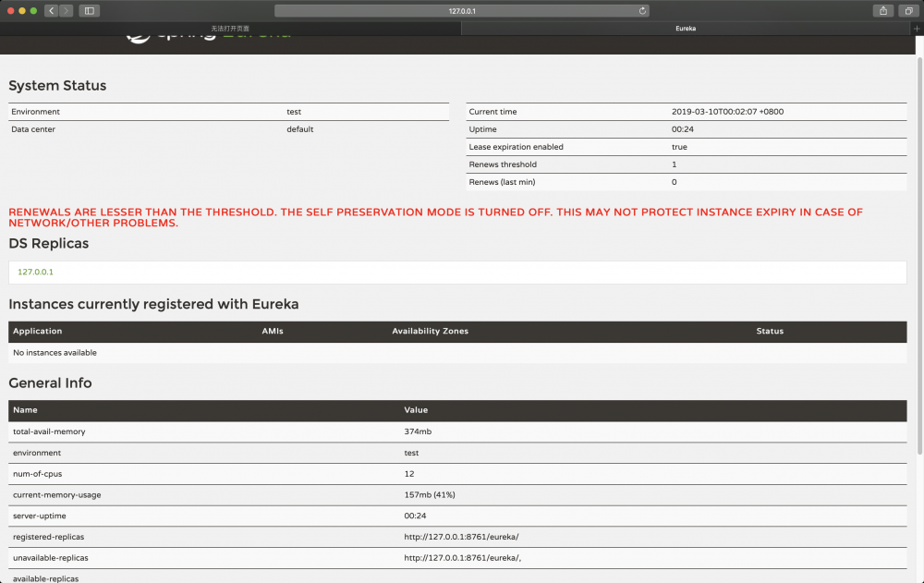
Task: Open a new tab with plus button
Action: point(917,29)
